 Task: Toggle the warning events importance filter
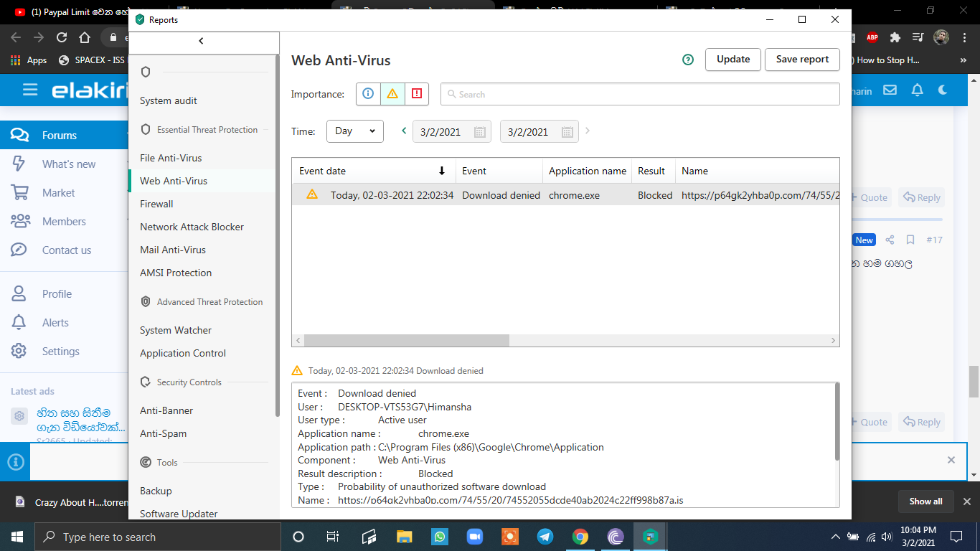[392, 94]
